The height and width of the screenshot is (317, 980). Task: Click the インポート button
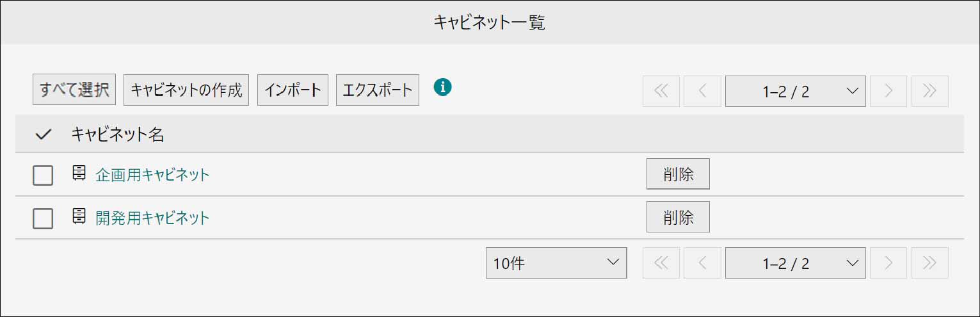point(293,90)
